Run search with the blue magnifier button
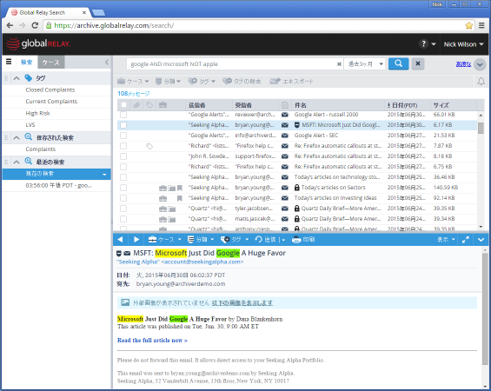 click(398, 64)
